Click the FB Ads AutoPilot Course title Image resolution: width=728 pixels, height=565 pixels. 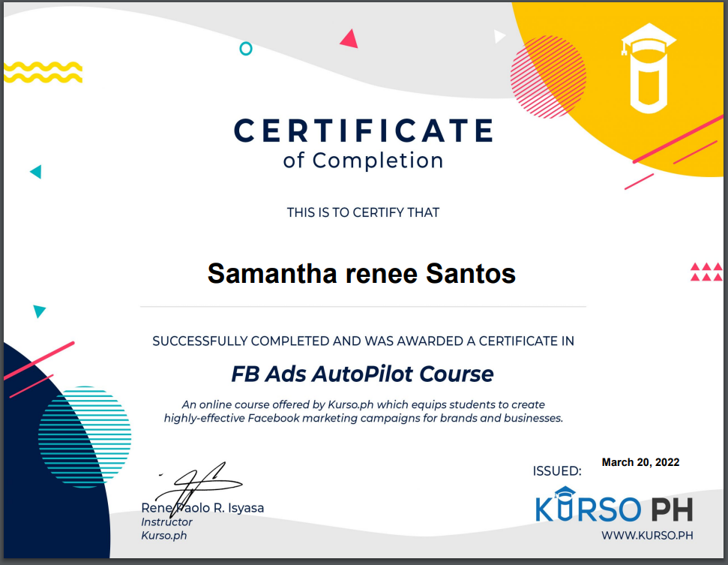pyautogui.click(x=362, y=374)
